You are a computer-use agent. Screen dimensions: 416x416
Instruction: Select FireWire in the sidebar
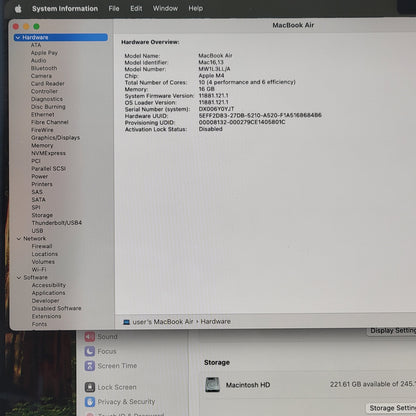[42, 130]
